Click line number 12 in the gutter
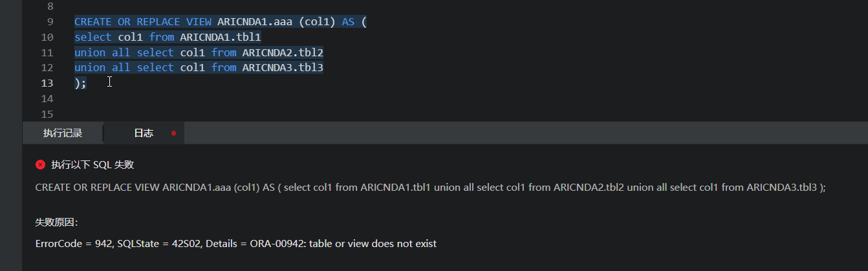868x271 pixels. tap(47, 68)
